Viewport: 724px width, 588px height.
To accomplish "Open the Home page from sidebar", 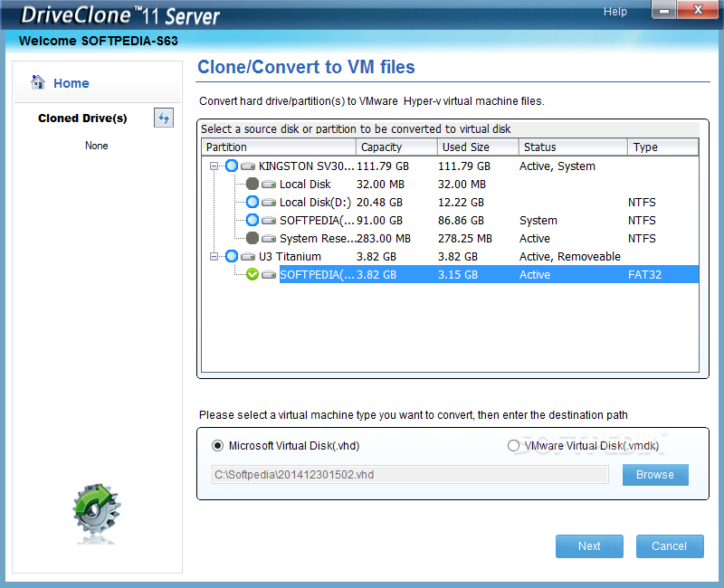I will pyautogui.click(x=71, y=83).
